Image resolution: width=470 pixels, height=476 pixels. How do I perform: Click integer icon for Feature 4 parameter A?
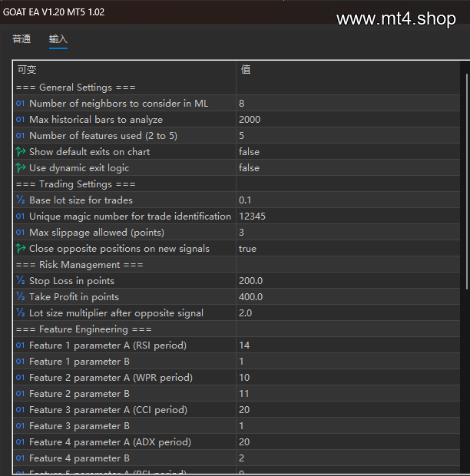coord(20,442)
